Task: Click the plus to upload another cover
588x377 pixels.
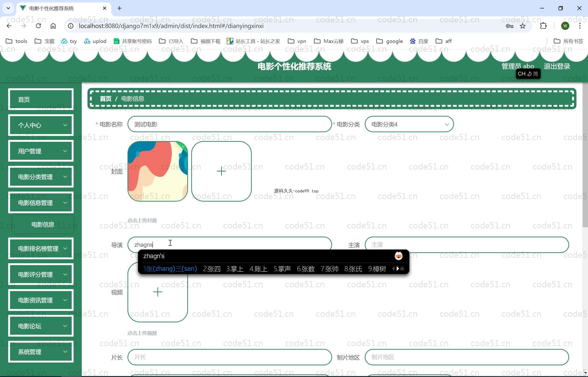Action: pos(221,171)
